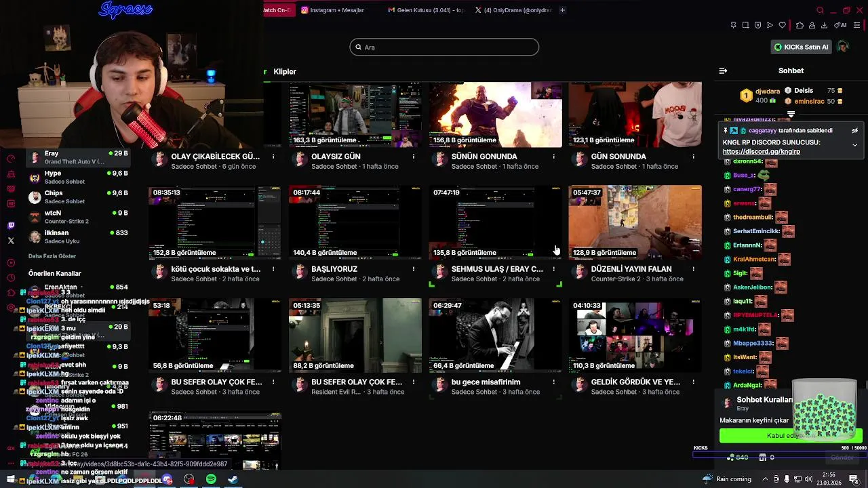
Task: Open the speed dial sidebar icon
Action: point(11,159)
